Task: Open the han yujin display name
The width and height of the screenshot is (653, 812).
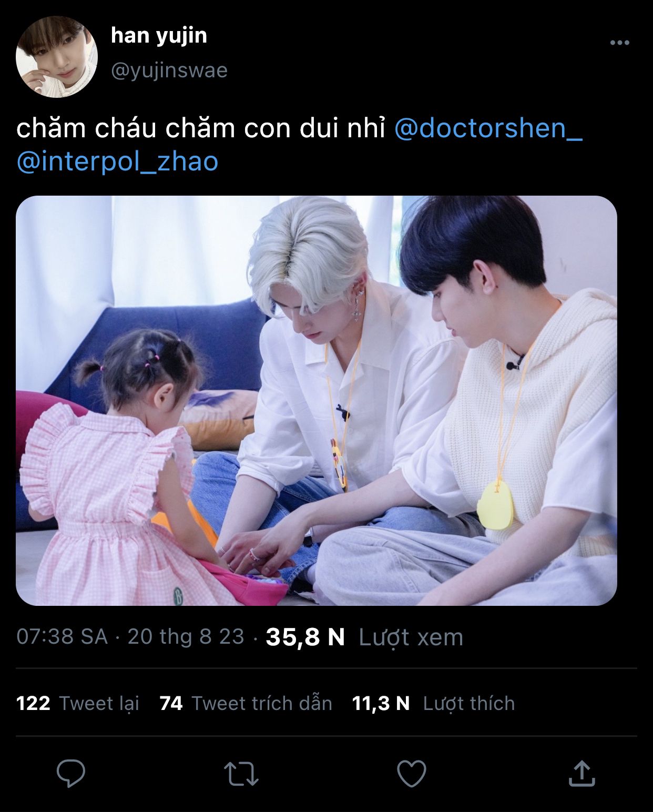Action: click(159, 36)
